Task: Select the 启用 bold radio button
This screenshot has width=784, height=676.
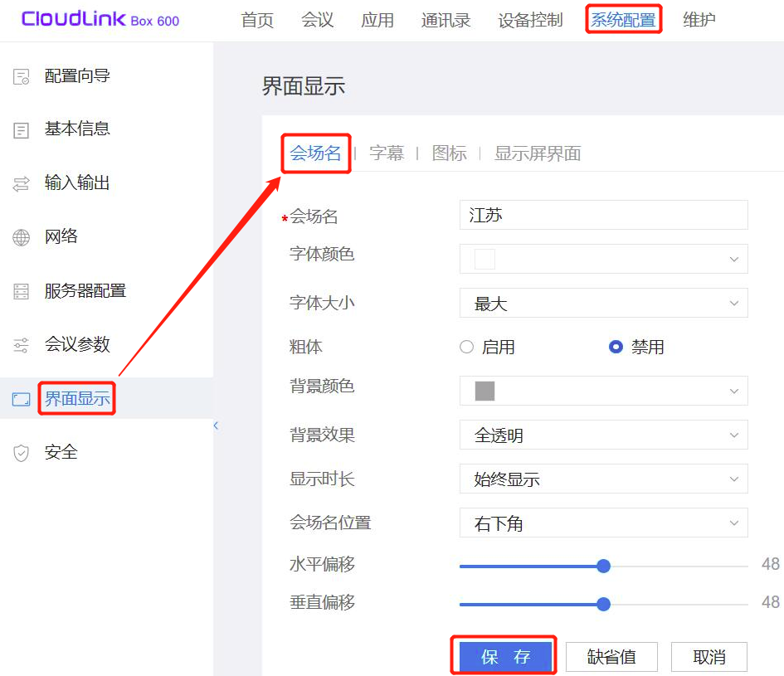Action: click(x=466, y=347)
